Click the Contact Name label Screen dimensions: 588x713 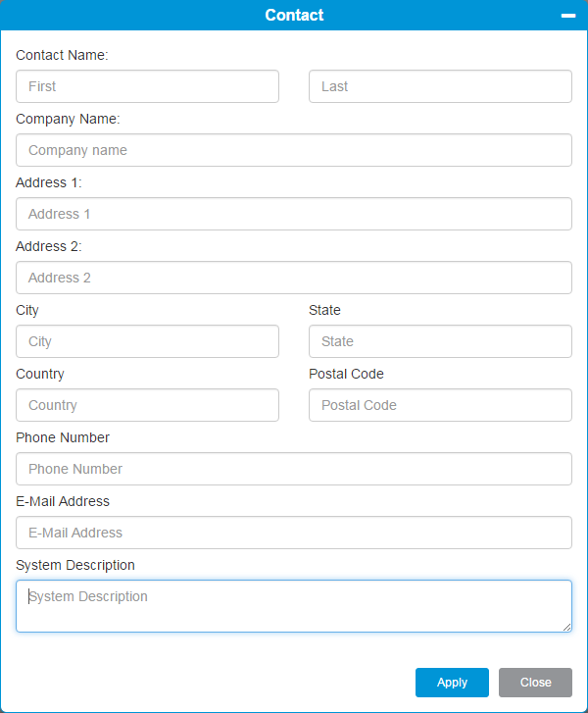[62, 55]
